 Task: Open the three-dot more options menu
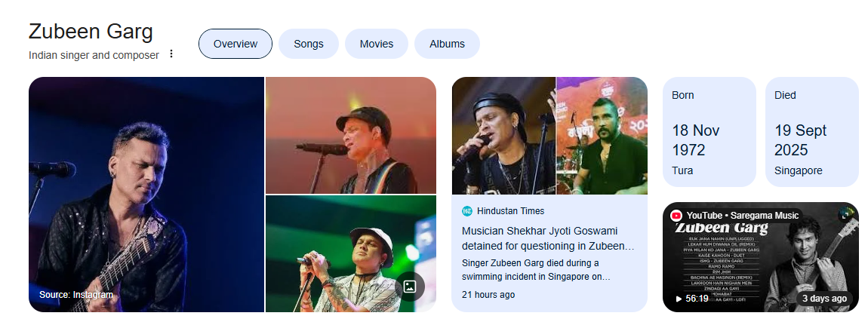pos(171,54)
